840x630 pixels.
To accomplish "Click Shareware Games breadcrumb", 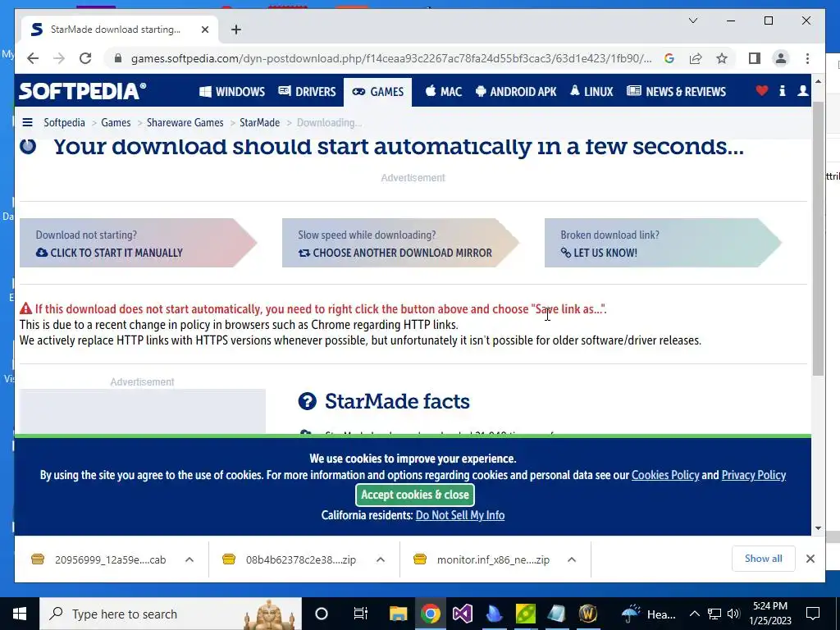I will click(185, 123).
